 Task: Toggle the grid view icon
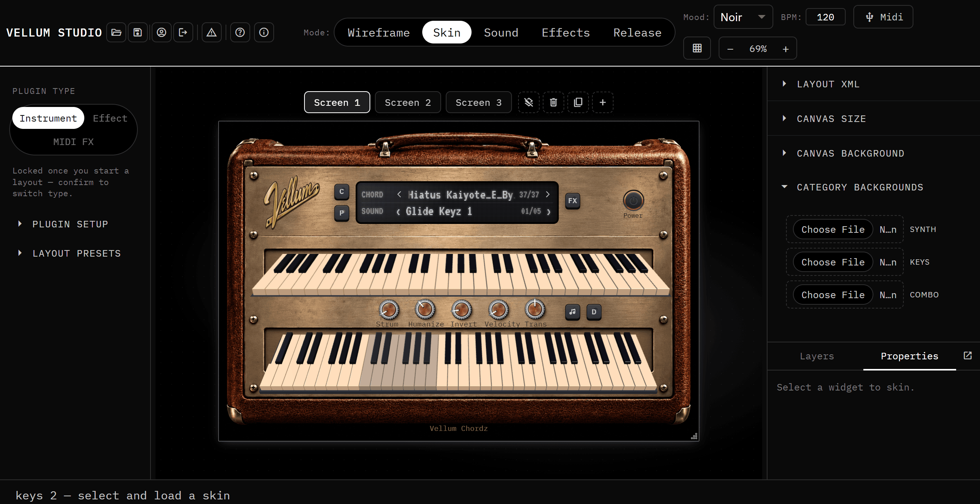point(697,48)
